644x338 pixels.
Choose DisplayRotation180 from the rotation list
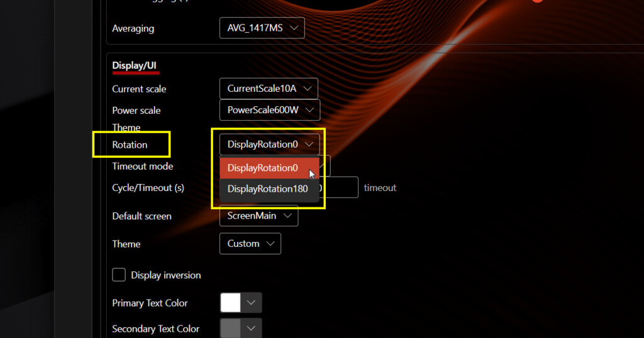pyautogui.click(x=269, y=189)
